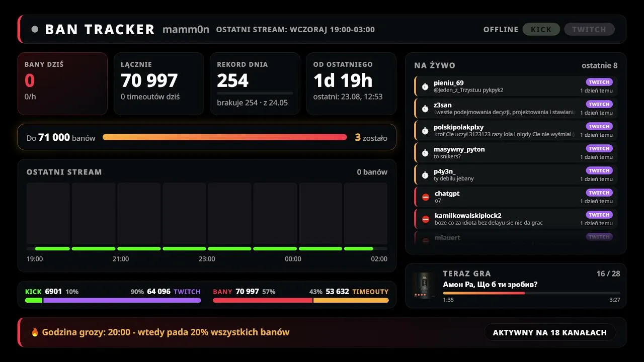The height and width of the screenshot is (362, 644).
Task: Open the Rekord Dnia 254 card
Action: 255,84
